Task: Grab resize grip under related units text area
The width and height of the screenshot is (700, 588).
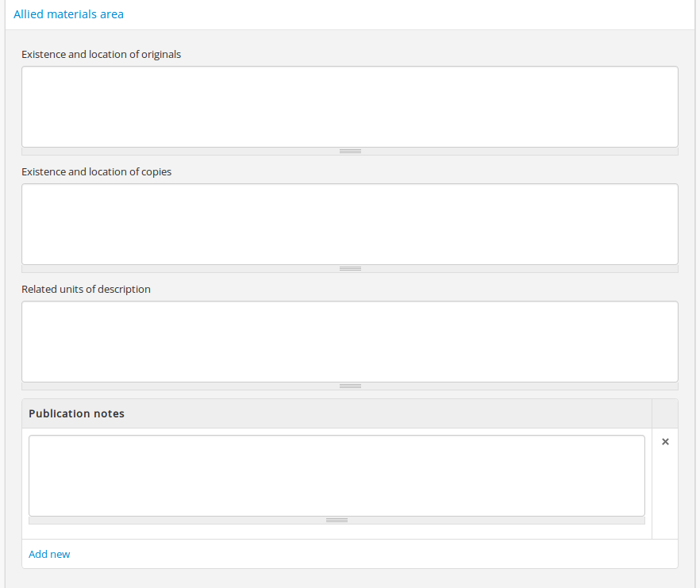Action: tap(350, 386)
